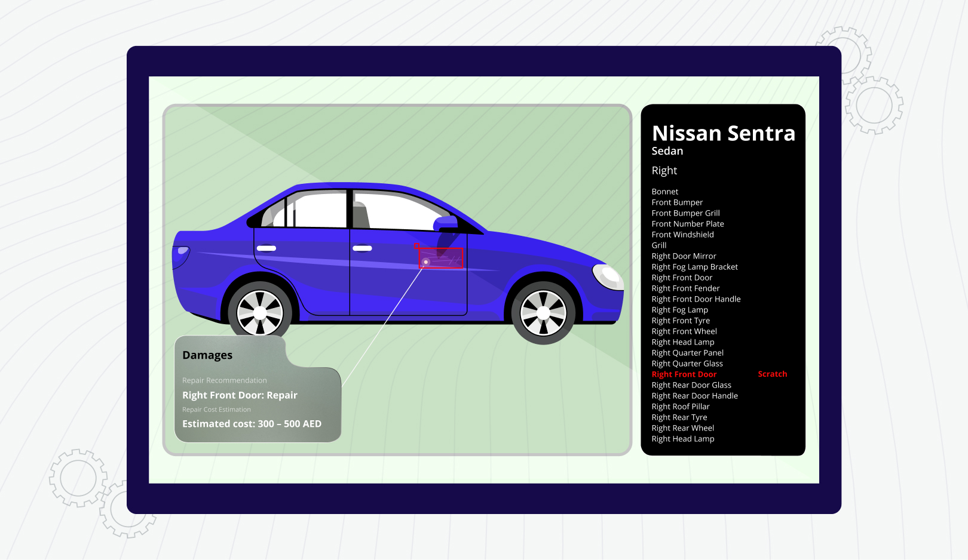Click the red damage box on the car door
Viewport: 968px width, 560px height.
pyautogui.click(x=441, y=258)
